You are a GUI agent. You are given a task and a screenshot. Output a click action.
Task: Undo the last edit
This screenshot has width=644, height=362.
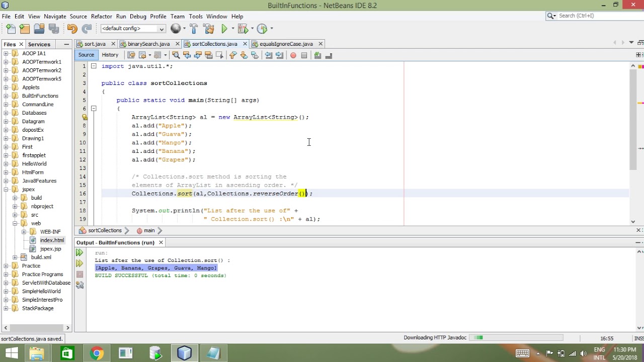point(72,29)
